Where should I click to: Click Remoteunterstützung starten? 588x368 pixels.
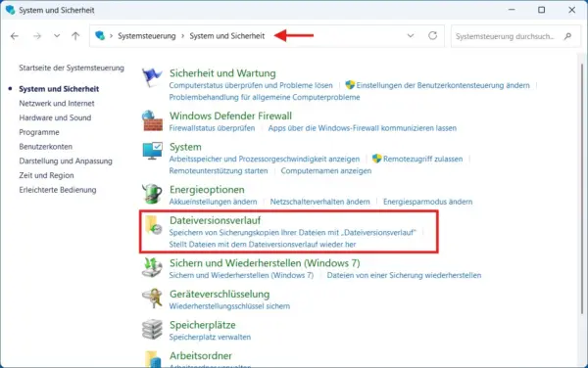[x=219, y=170]
